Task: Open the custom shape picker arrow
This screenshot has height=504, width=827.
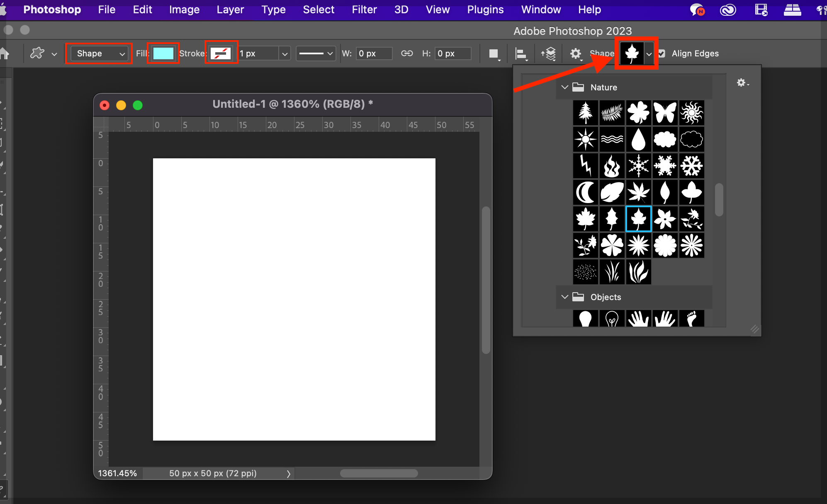Action: pos(649,54)
